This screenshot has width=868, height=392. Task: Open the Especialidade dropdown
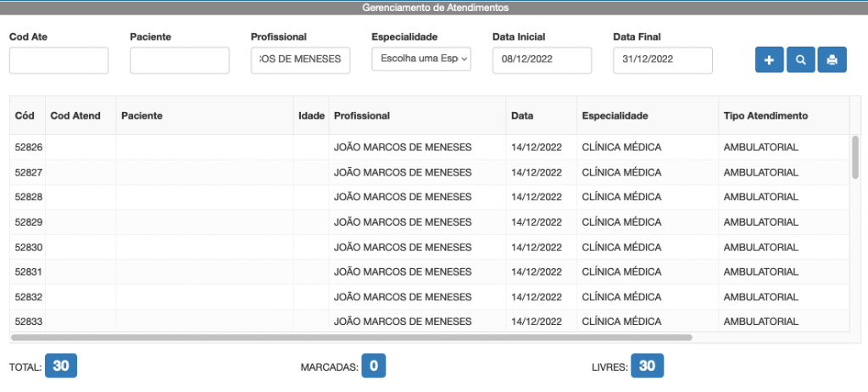[x=420, y=60]
